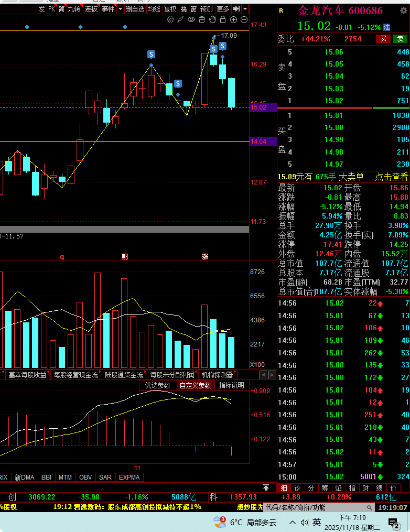Screen dimensions: 410x532
Task: Click 优选参数 button
Action: point(157,385)
